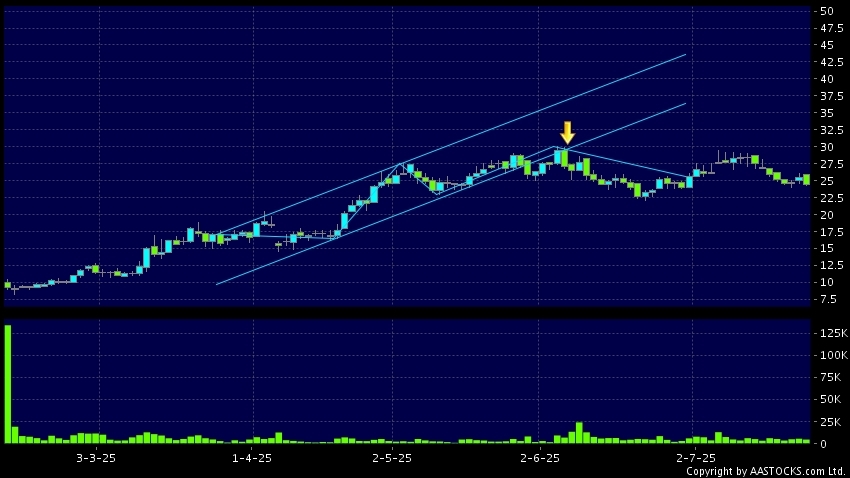Select the 15 price axis label
The height and width of the screenshot is (478, 850).
(x=827, y=248)
